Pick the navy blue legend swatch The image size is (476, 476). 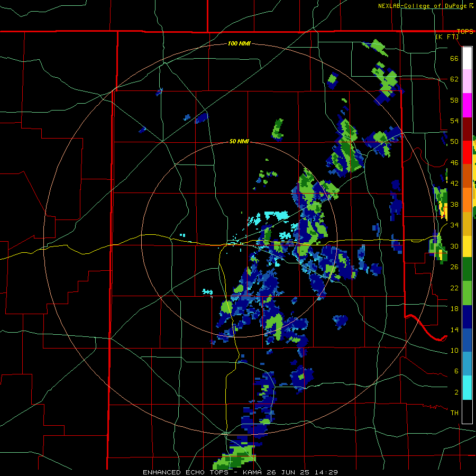(467, 317)
